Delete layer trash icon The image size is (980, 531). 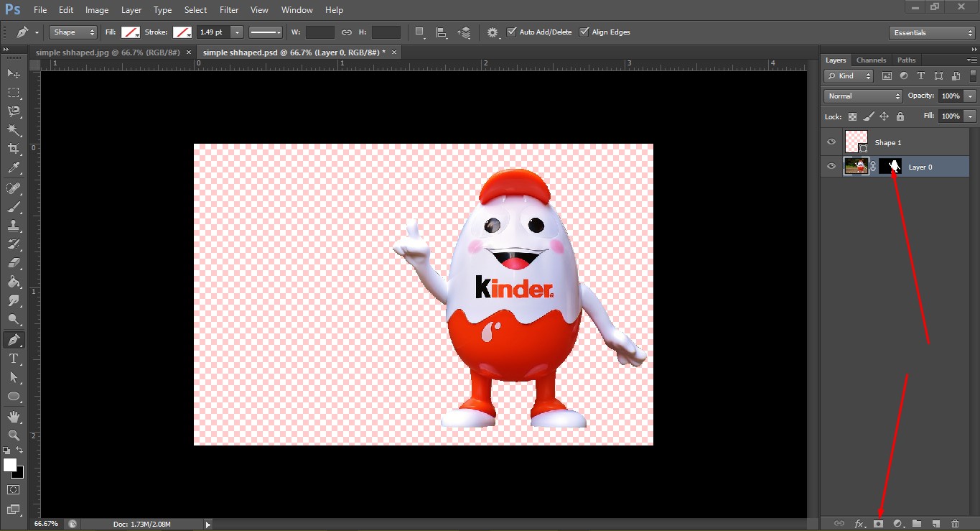[x=955, y=524]
